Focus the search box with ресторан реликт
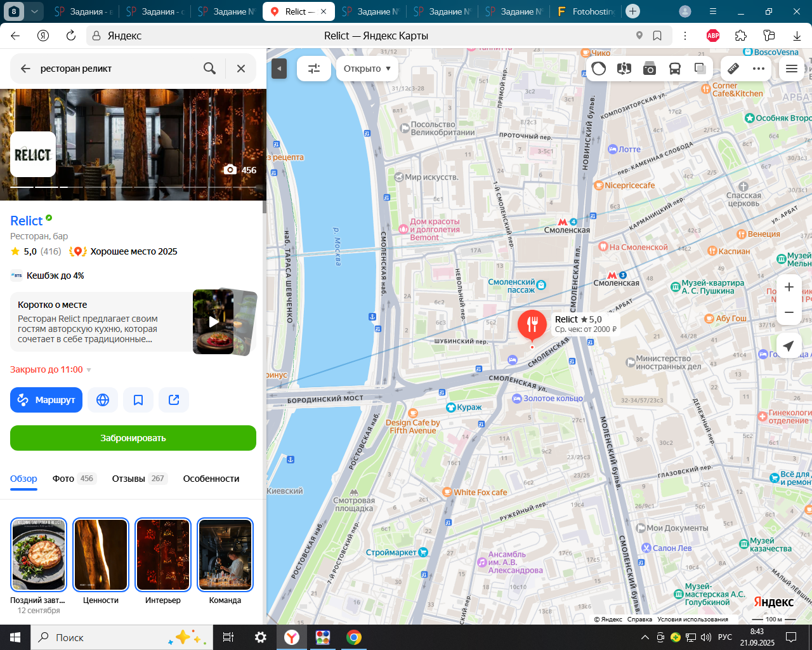Image resolution: width=812 pixels, height=650 pixels. (x=117, y=69)
